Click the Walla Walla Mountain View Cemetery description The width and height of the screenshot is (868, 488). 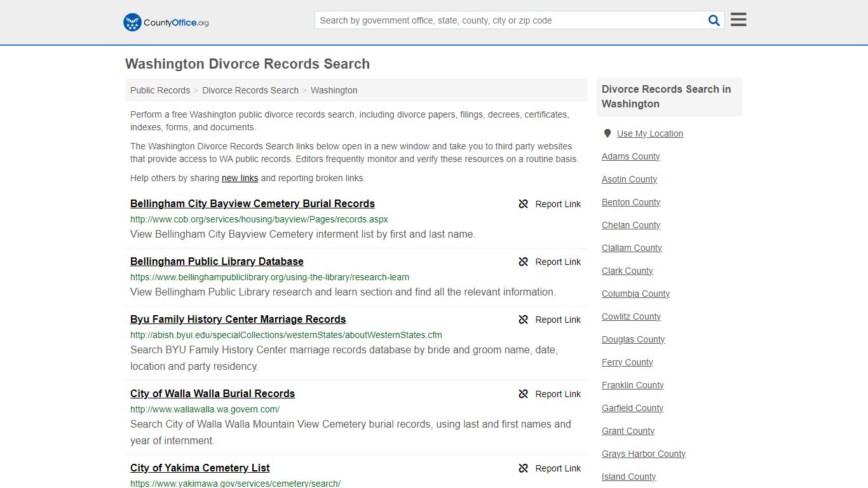[x=351, y=432]
